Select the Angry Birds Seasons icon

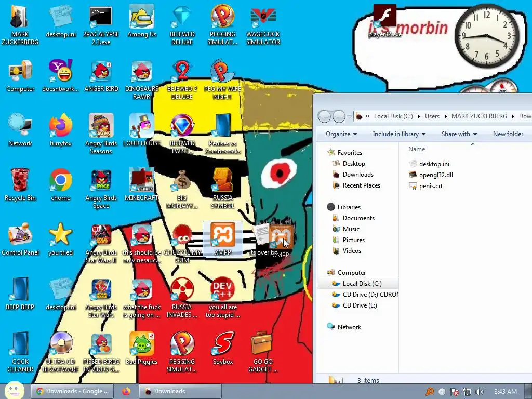pyautogui.click(x=101, y=135)
